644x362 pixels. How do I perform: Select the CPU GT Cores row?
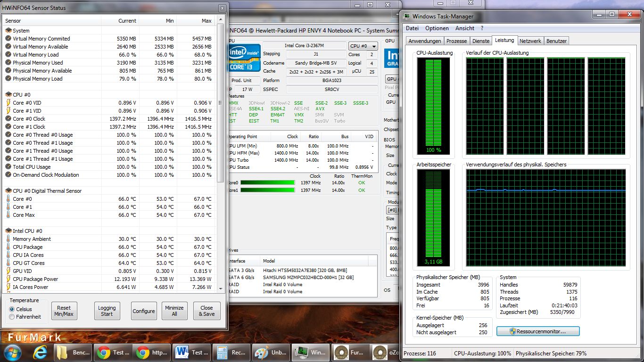pos(109,263)
